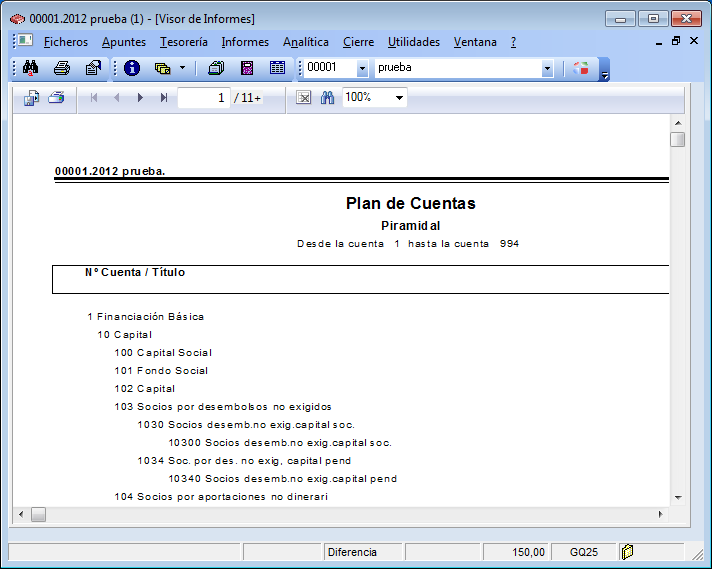Click the vertical scrollbar down arrow
Image resolution: width=712 pixels, height=569 pixels.
click(677, 497)
